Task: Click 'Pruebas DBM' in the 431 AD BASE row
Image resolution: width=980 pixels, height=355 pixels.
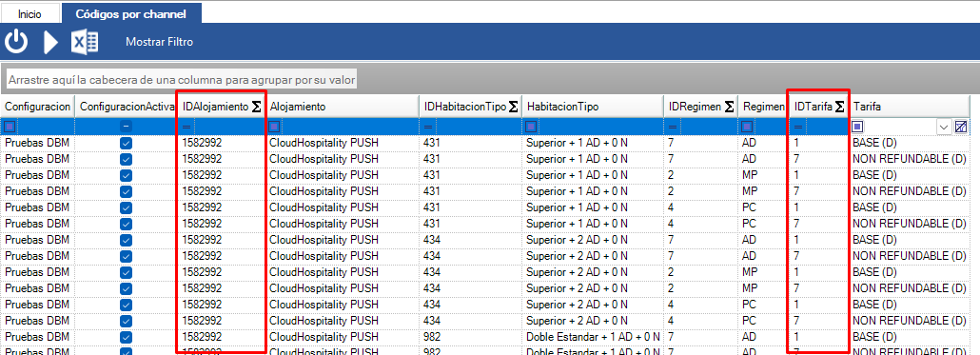Action: tap(37, 143)
